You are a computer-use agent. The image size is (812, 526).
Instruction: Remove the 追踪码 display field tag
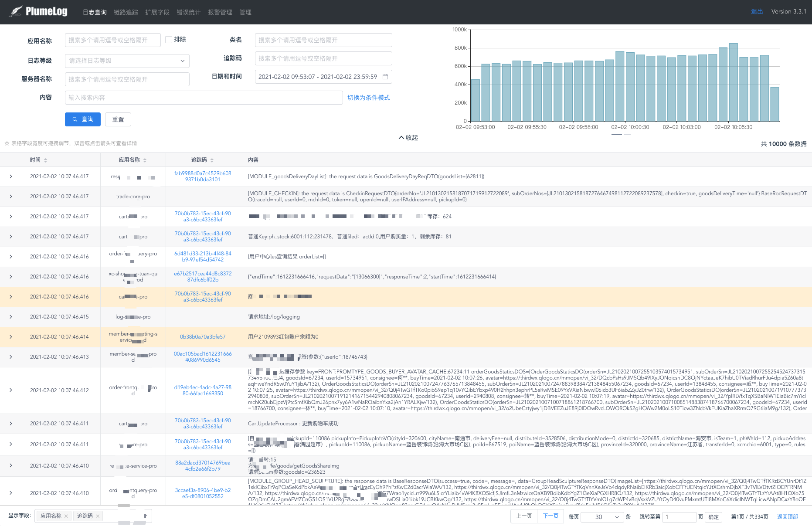98,516
